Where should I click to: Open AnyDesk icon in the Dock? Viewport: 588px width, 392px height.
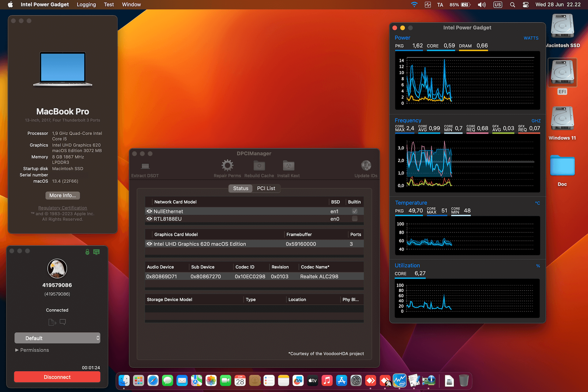point(371,381)
